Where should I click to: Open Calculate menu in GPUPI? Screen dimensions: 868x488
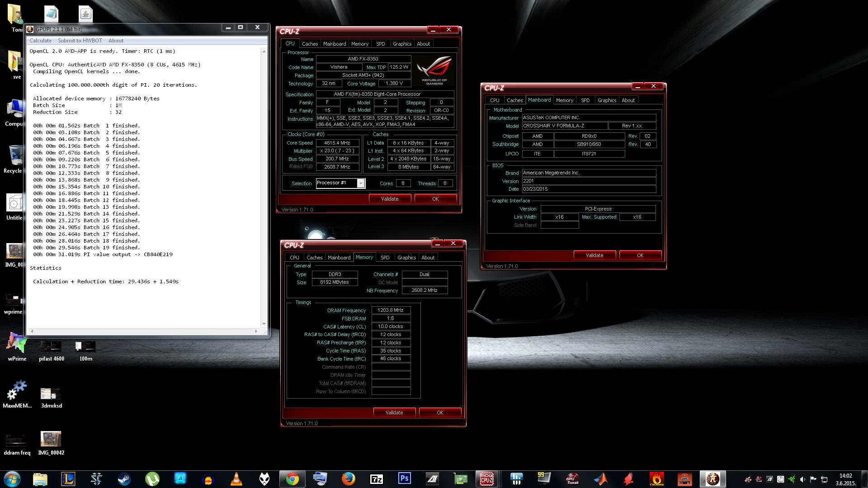pos(40,41)
